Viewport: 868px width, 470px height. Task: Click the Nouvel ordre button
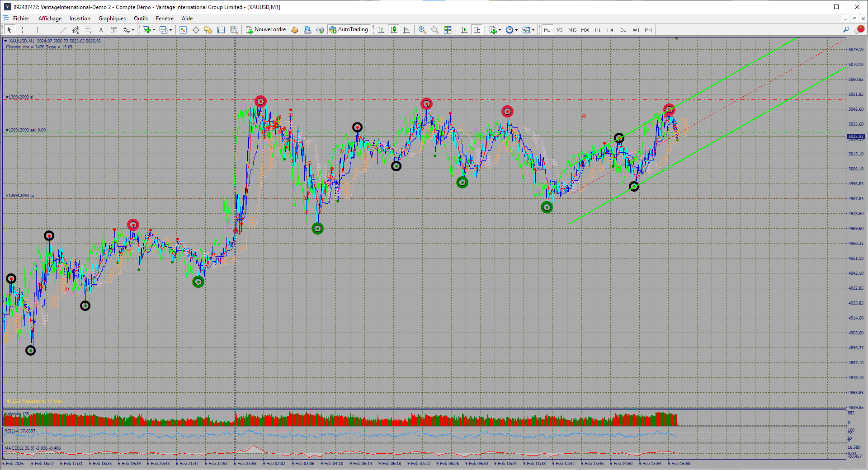point(266,30)
